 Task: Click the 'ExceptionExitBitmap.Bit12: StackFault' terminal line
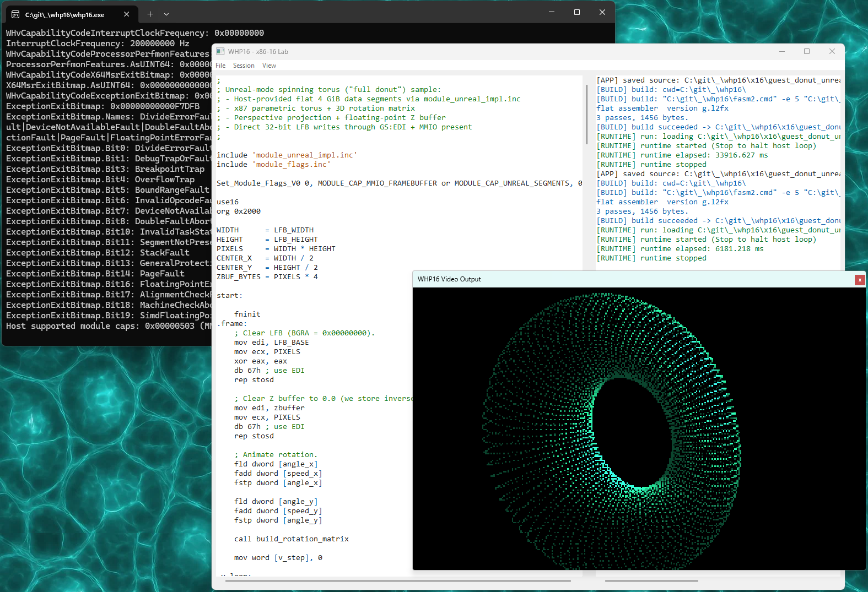(98, 253)
